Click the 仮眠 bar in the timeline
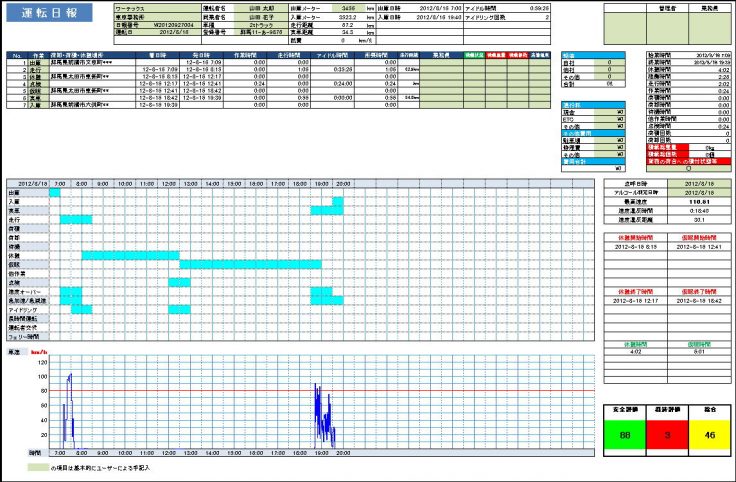This screenshot has height=482, width=736. [x=250, y=264]
